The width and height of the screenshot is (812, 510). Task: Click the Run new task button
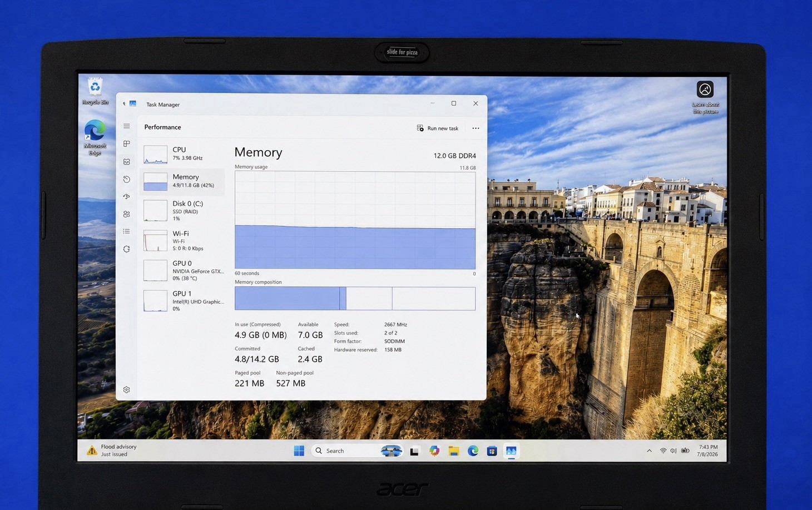438,128
